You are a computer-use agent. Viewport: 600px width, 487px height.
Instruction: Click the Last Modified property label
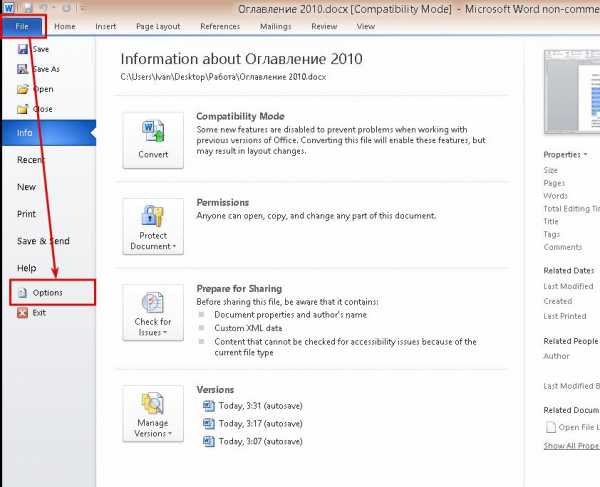click(568, 286)
